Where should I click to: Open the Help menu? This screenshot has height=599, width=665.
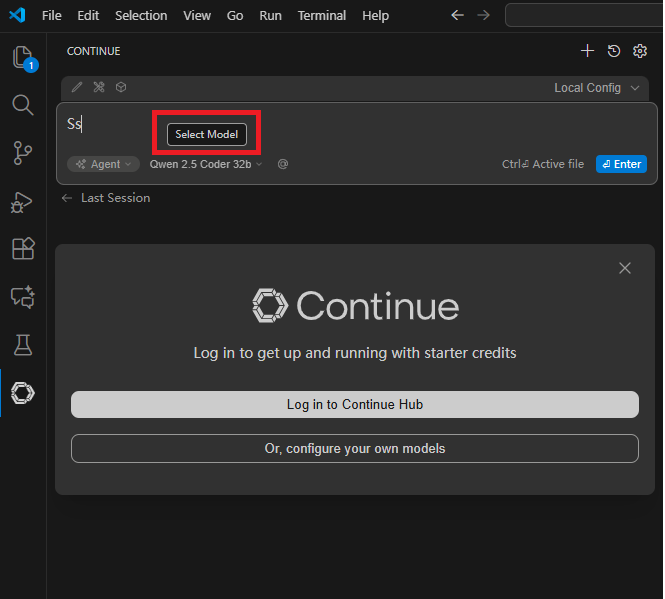coord(375,16)
